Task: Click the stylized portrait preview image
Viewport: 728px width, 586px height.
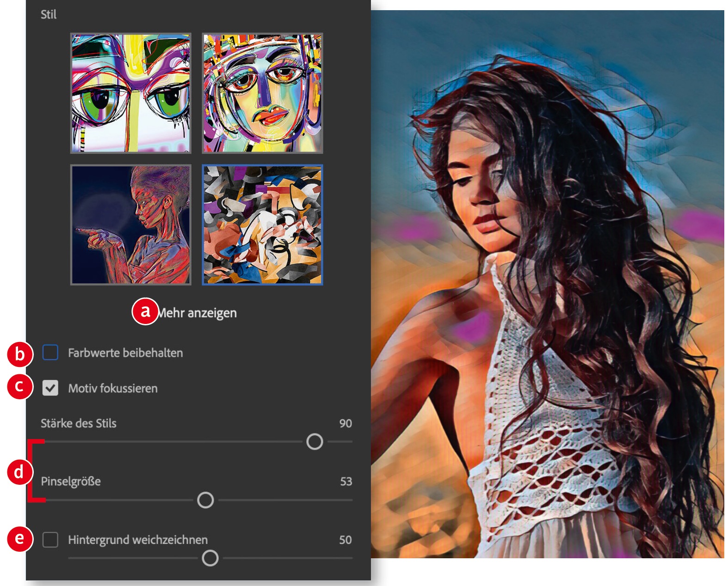Action: pyautogui.click(x=547, y=284)
